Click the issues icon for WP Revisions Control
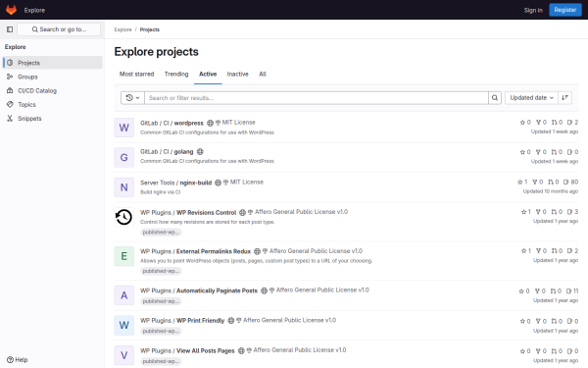The image size is (588, 368). 570,212
